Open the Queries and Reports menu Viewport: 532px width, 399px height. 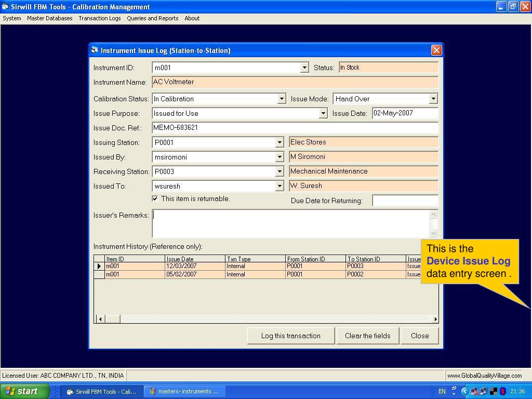[153, 18]
